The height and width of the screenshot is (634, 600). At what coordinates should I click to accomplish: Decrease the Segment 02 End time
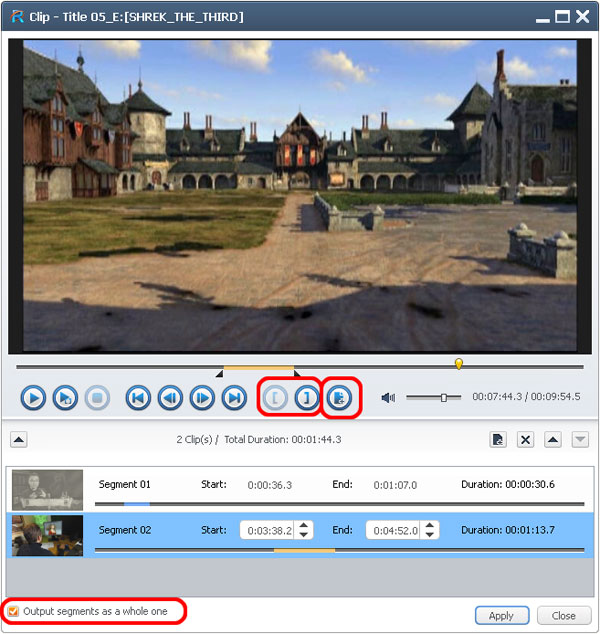[430, 535]
